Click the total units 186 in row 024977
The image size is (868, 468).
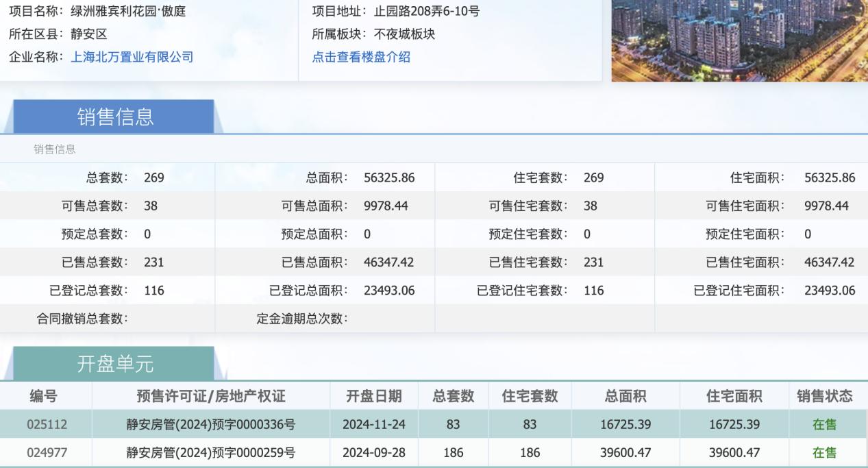point(454,452)
